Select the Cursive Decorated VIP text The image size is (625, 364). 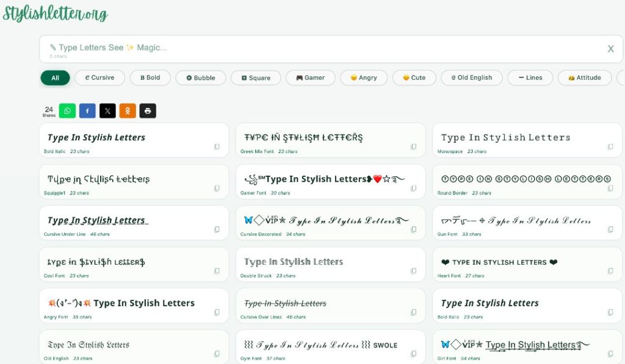(326, 220)
